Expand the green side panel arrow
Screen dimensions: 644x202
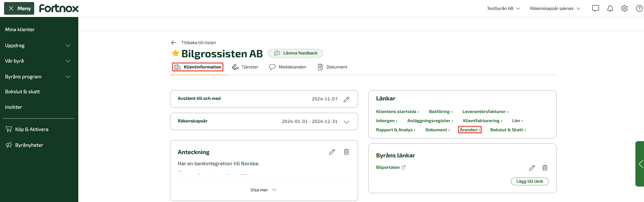(x=640, y=164)
